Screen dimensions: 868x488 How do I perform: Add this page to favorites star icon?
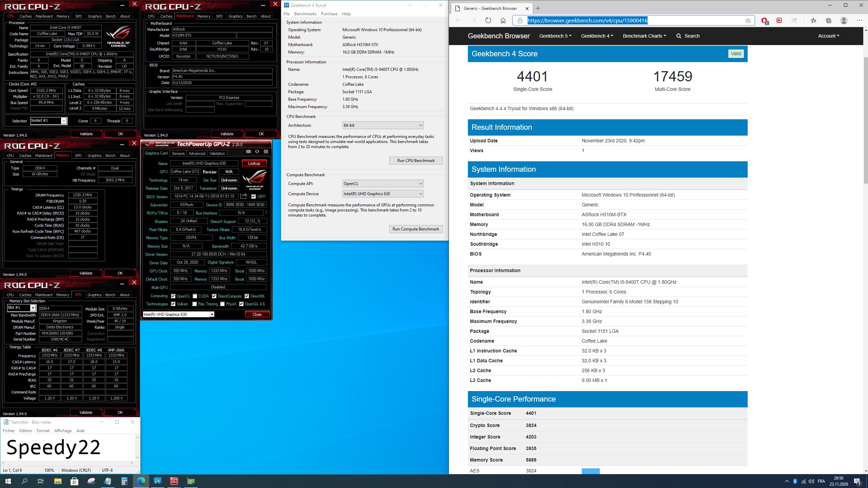tap(748, 20)
